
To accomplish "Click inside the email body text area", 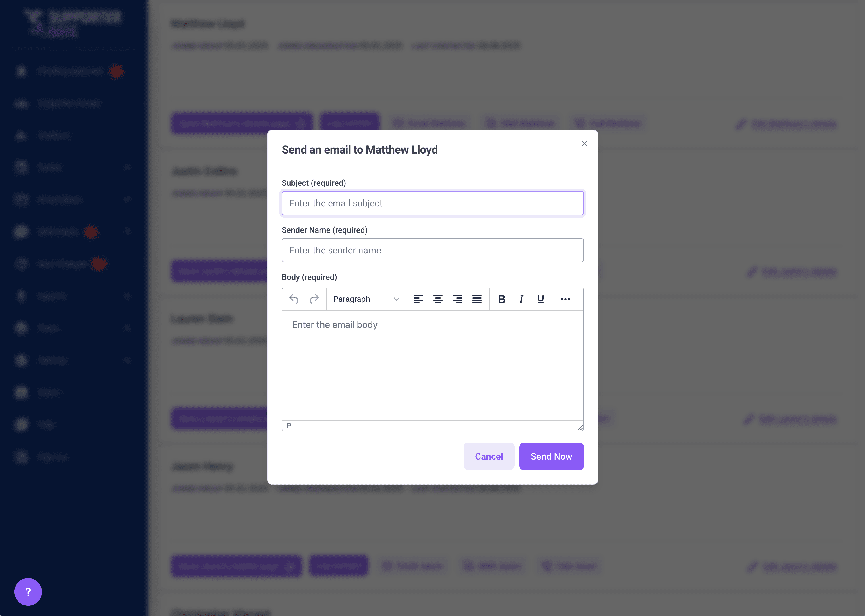I will pyautogui.click(x=433, y=364).
